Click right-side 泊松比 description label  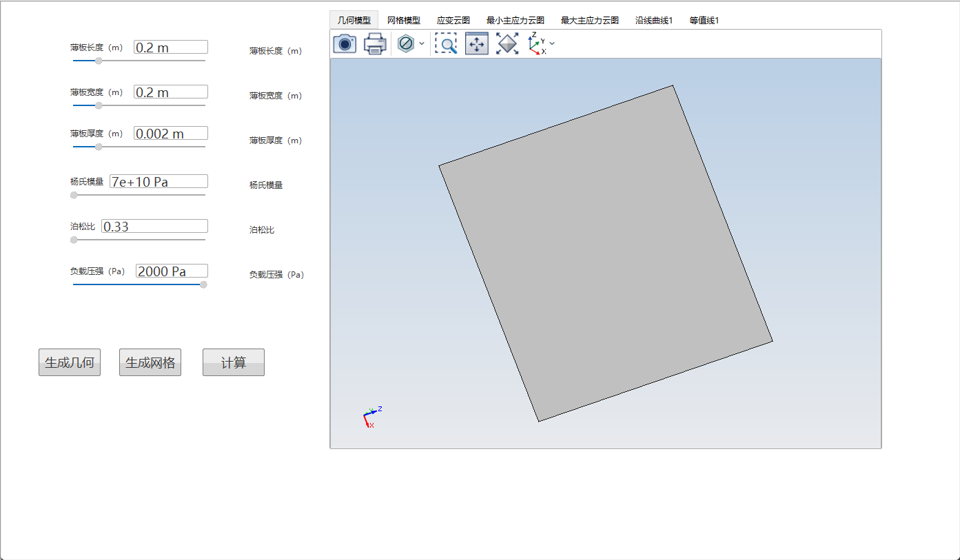click(262, 229)
